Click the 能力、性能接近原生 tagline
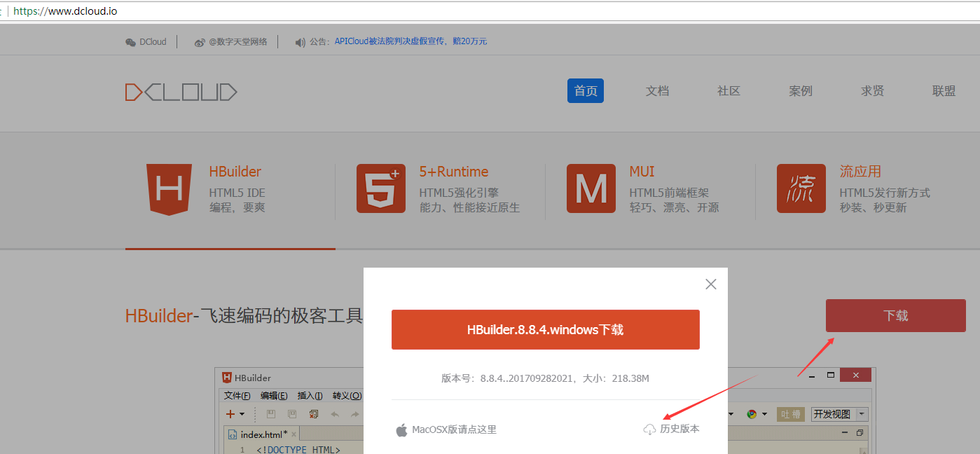Screen dimensions: 980x454 [x=469, y=207]
